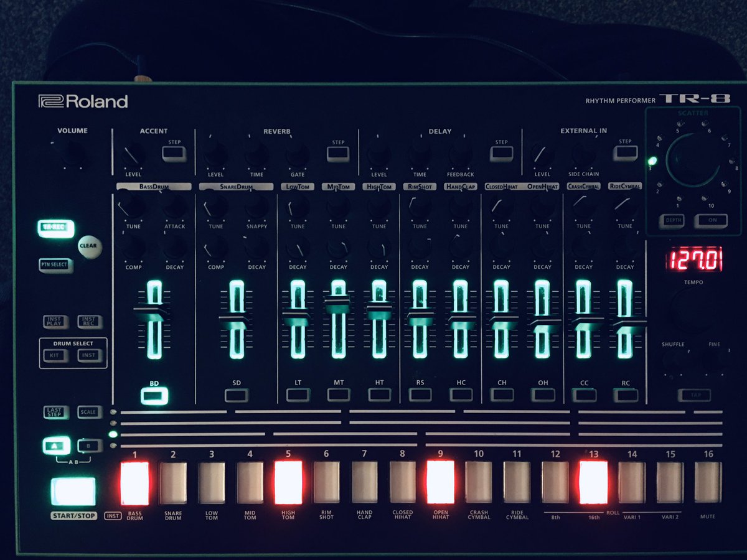Select the CC instrument button

pos(584,394)
